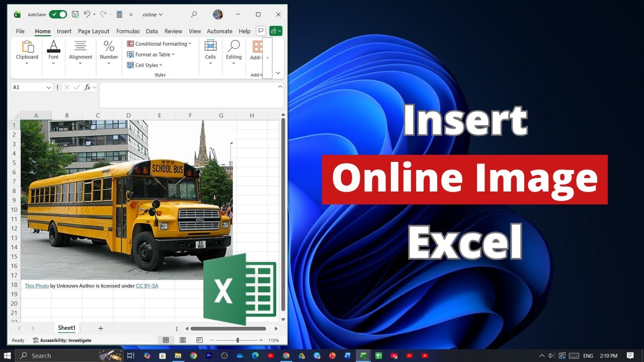644x362 pixels.
Task: Open the user account profile picture
Action: click(218, 15)
